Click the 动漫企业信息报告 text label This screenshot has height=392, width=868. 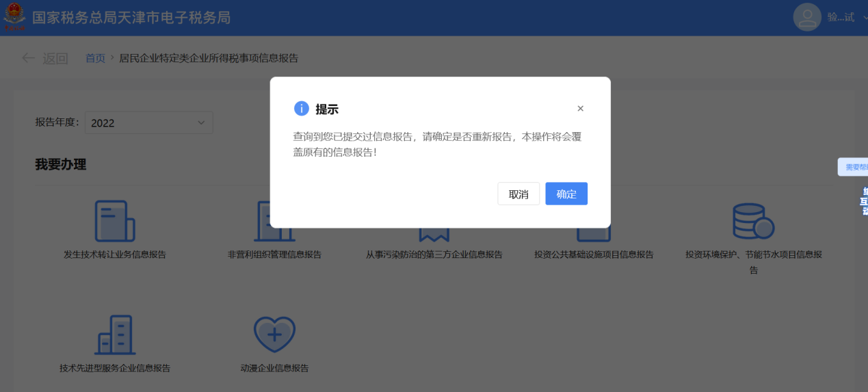[274, 368]
